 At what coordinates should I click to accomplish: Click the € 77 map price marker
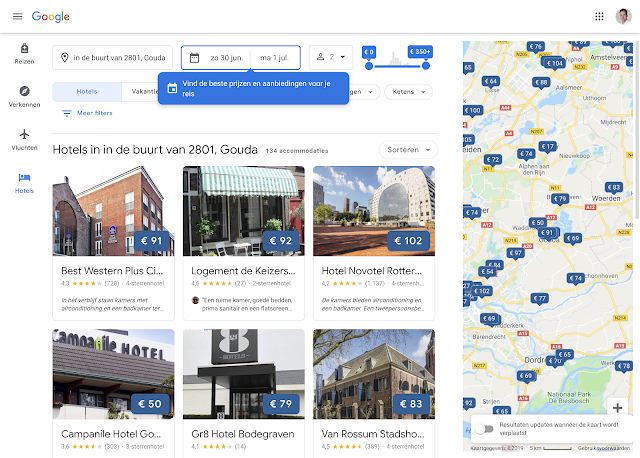(x=540, y=298)
